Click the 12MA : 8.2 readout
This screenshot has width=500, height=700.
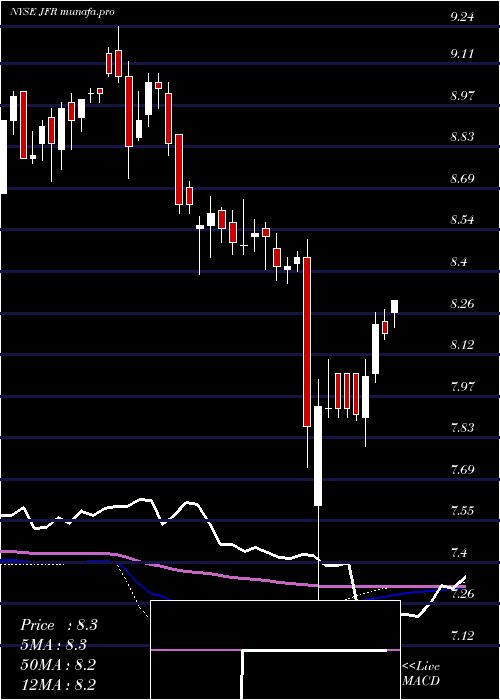tap(58, 684)
